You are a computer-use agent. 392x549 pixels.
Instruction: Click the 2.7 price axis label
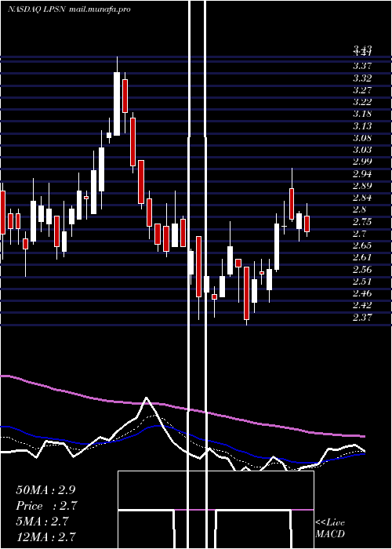coord(360,234)
